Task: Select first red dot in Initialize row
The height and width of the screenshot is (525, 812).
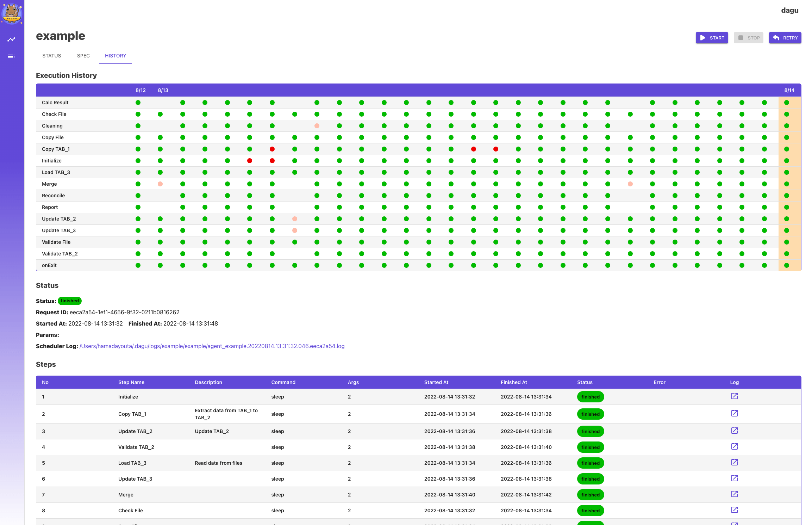Action: (250, 161)
